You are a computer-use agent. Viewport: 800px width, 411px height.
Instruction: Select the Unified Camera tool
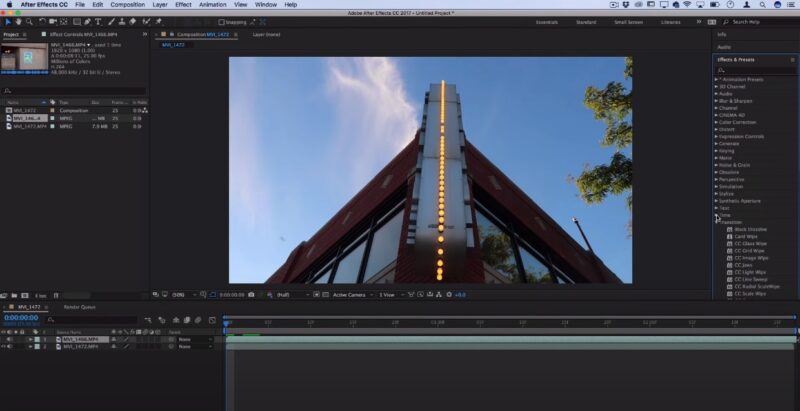click(x=53, y=22)
